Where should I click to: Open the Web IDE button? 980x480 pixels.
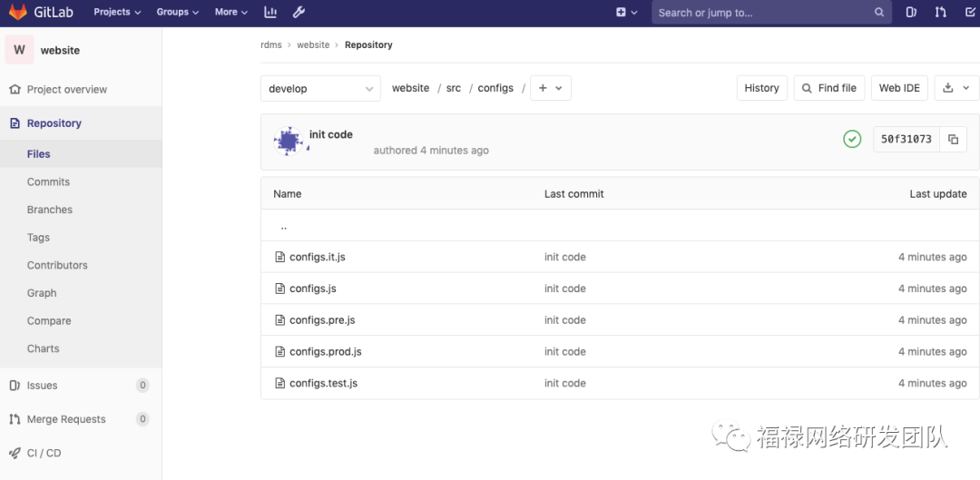[899, 88]
